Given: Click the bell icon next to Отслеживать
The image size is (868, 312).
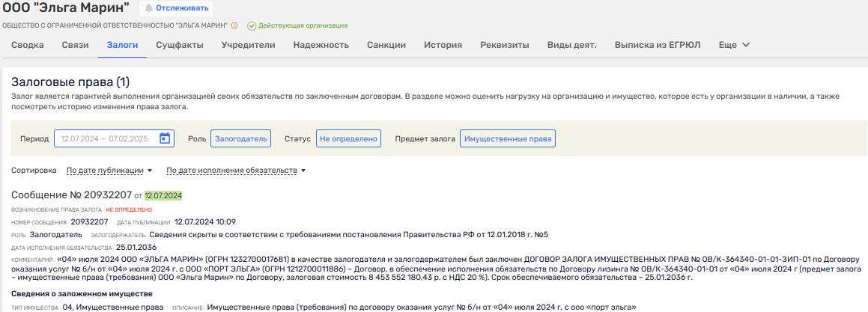Looking at the screenshot, I should [x=148, y=8].
